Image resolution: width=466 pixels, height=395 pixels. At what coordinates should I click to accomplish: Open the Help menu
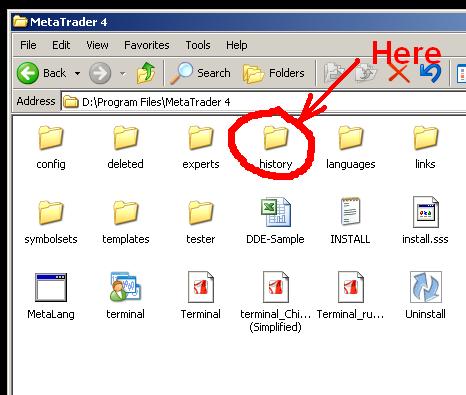(x=237, y=45)
